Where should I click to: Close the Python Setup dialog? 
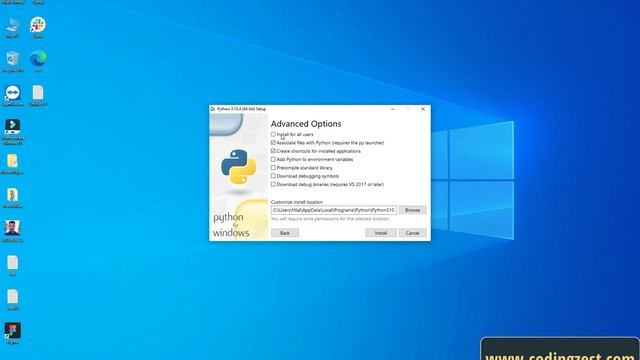coord(423,109)
